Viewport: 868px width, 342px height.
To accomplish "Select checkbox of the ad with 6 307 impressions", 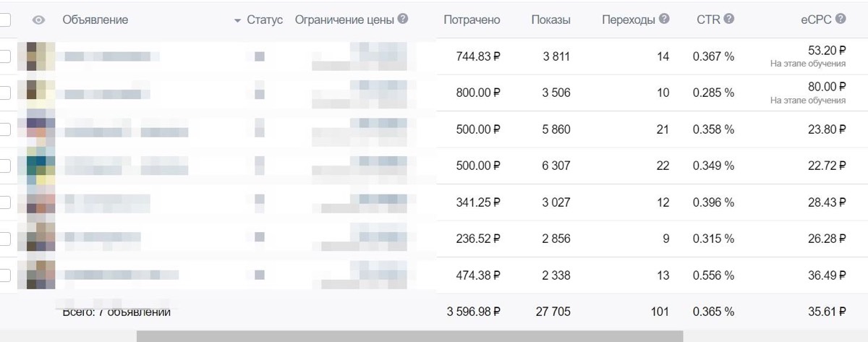I will pos(4,166).
